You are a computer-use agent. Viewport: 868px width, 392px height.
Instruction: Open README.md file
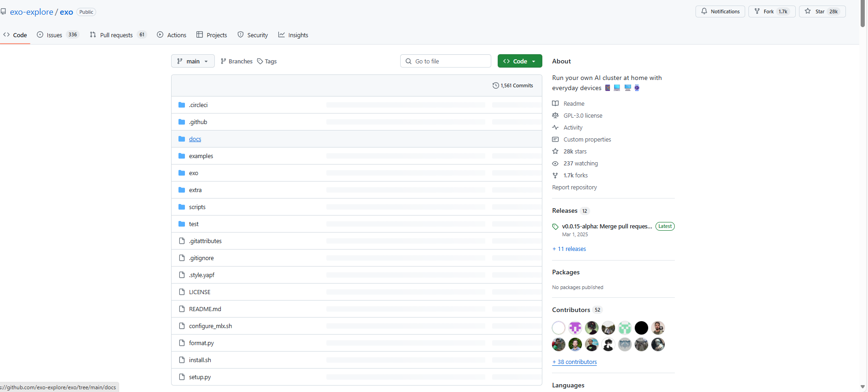point(205,309)
